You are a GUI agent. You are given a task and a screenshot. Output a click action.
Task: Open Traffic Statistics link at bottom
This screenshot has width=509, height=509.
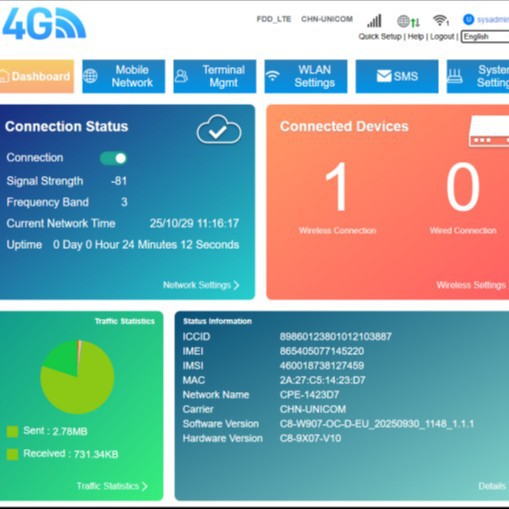(x=112, y=486)
